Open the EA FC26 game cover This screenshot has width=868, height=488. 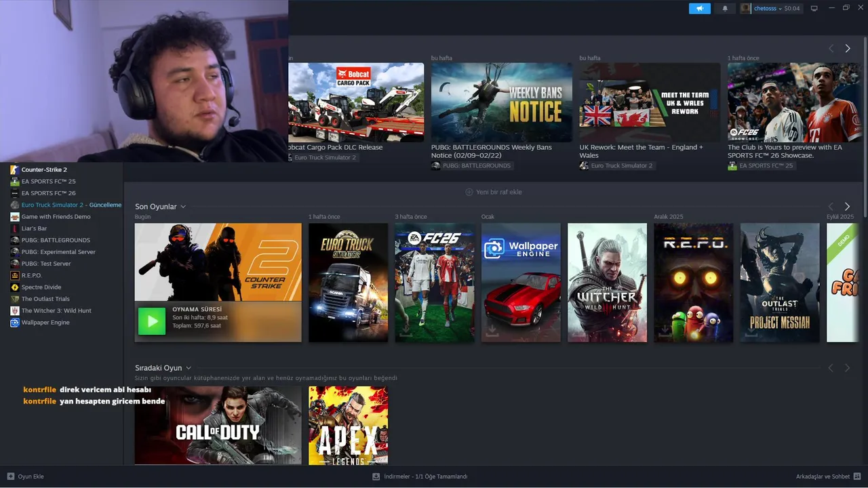[435, 283]
